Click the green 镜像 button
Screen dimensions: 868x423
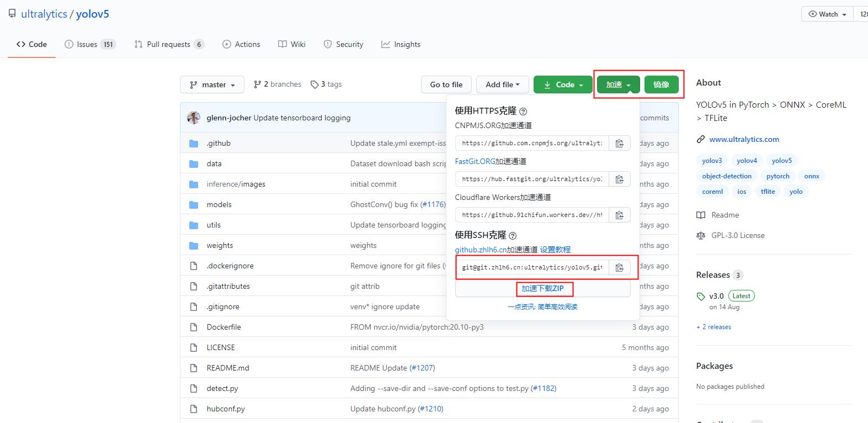point(661,84)
